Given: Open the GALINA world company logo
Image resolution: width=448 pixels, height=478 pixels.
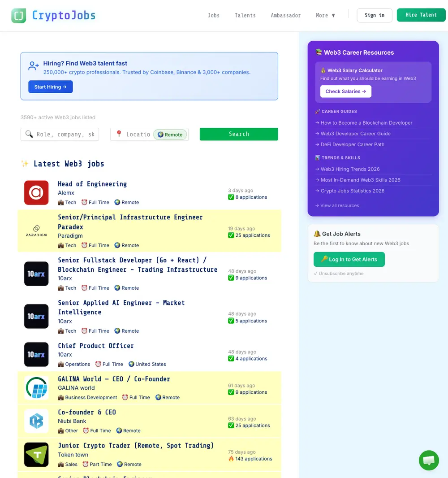Looking at the screenshot, I should (x=36, y=388).
